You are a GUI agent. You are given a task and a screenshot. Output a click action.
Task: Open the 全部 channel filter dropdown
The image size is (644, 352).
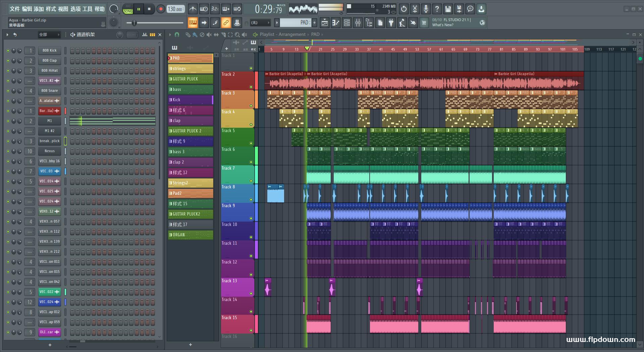point(49,35)
